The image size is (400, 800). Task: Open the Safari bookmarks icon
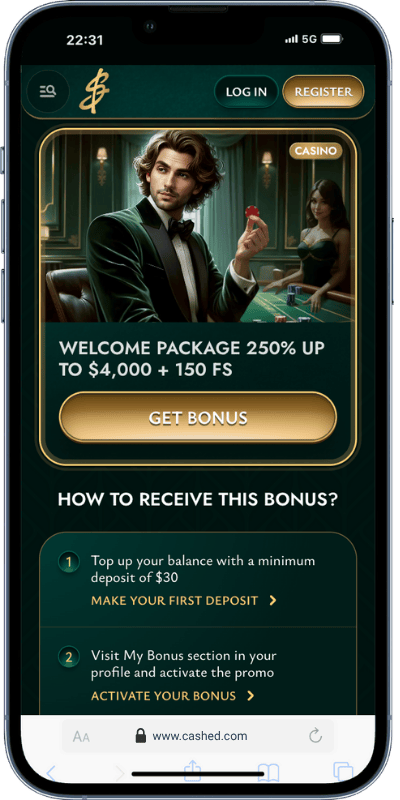click(x=268, y=772)
